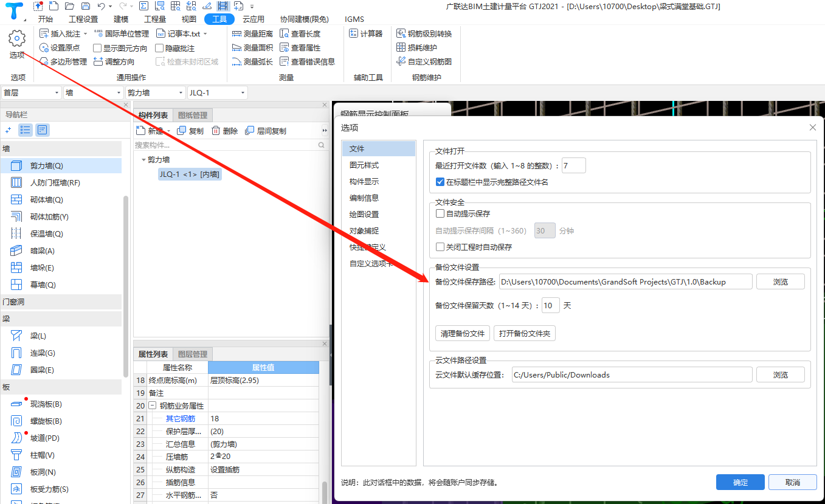Viewport: 825px width, 504px height.
Task: Switch to 建模 ribbon tab
Action: click(x=121, y=19)
